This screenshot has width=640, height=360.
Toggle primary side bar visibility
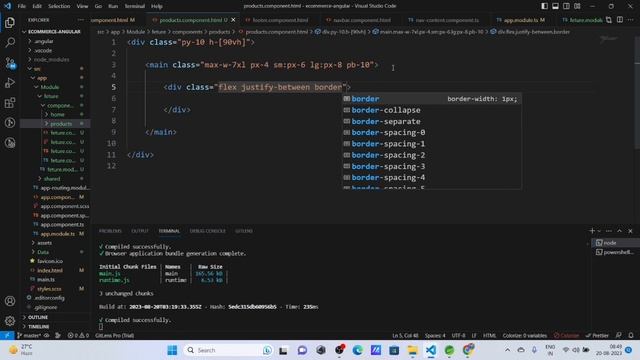click(544, 6)
